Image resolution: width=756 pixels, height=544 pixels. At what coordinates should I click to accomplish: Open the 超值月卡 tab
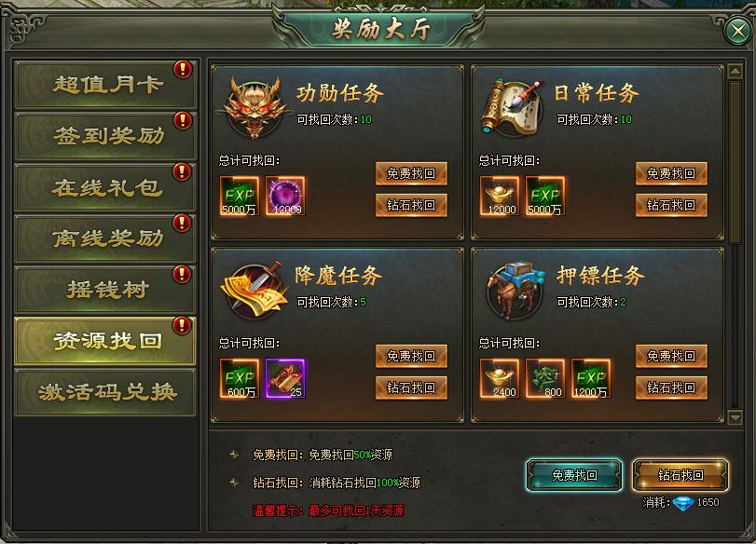(x=105, y=85)
